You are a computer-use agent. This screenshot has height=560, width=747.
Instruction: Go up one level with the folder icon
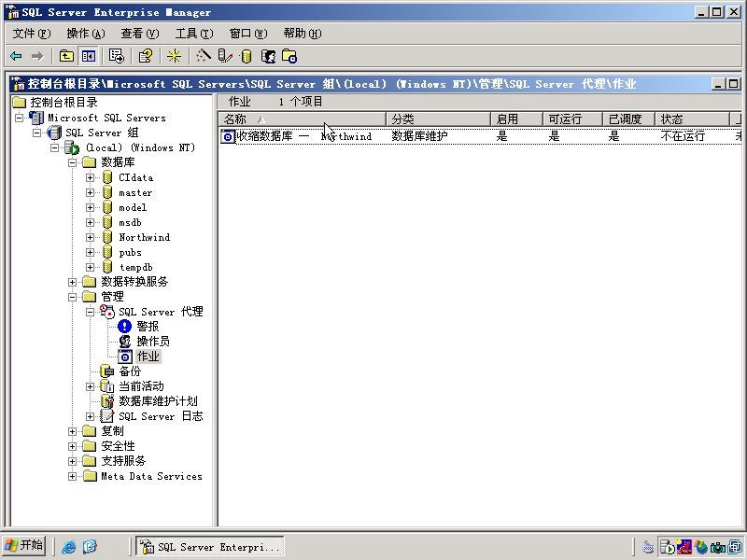pyautogui.click(x=66, y=56)
